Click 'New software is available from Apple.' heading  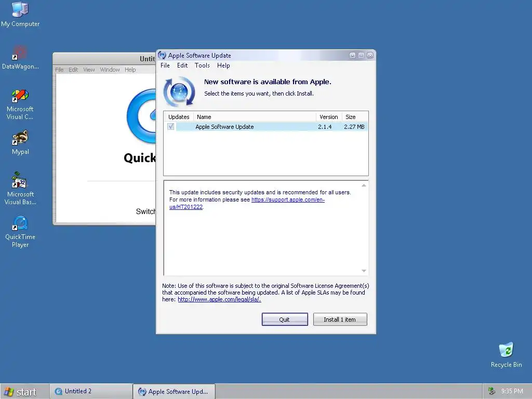(x=268, y=82)
